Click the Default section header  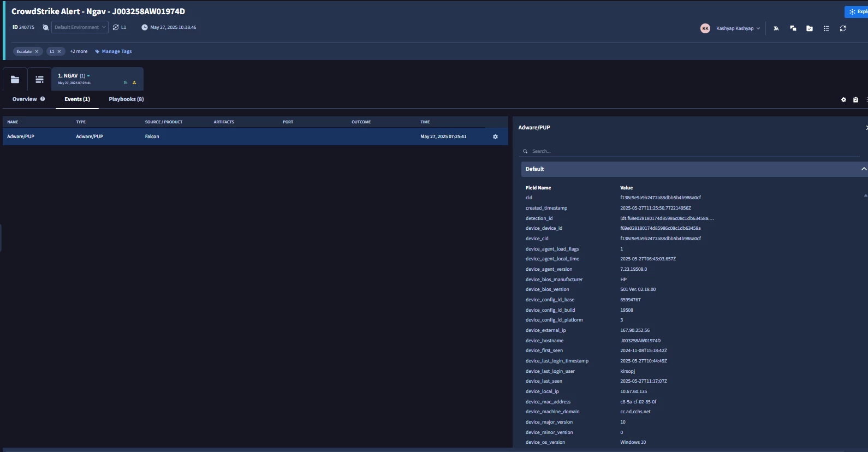694,169
